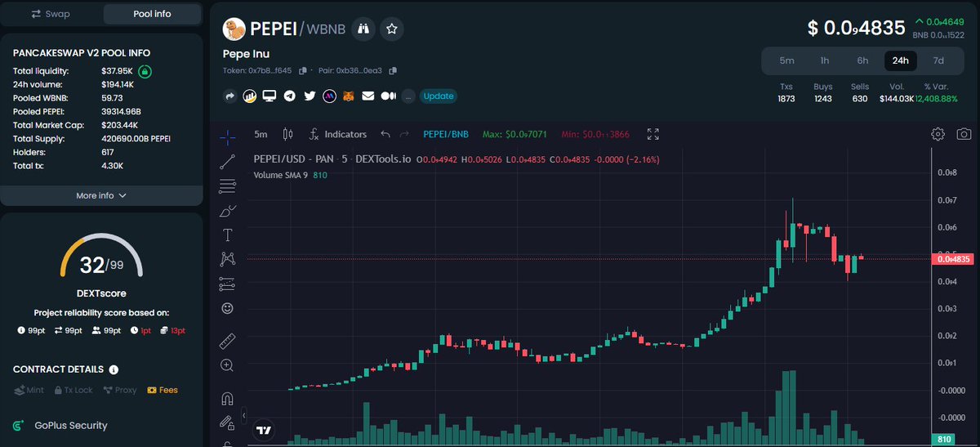
Task: Click the PEPEI token logo avatar
Action: point(235,29)
